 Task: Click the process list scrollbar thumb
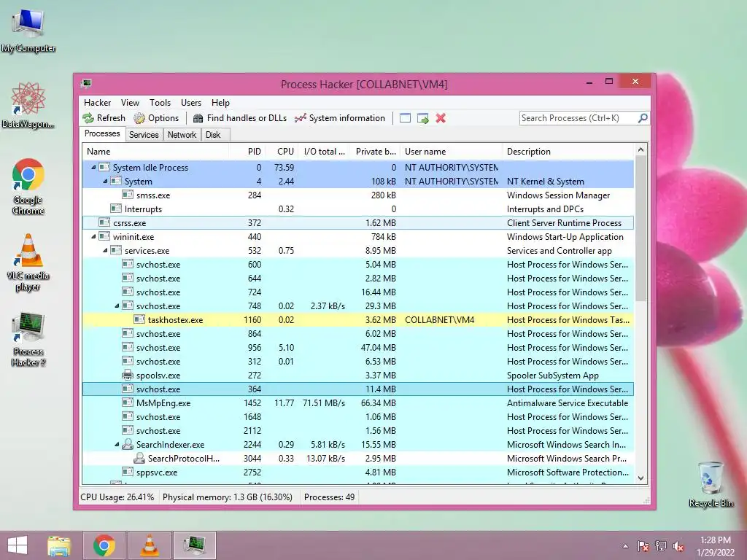pos(641,228)
